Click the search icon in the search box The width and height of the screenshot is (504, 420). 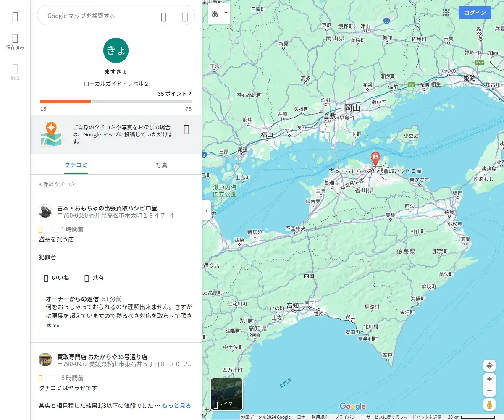[x=164, y=17]
